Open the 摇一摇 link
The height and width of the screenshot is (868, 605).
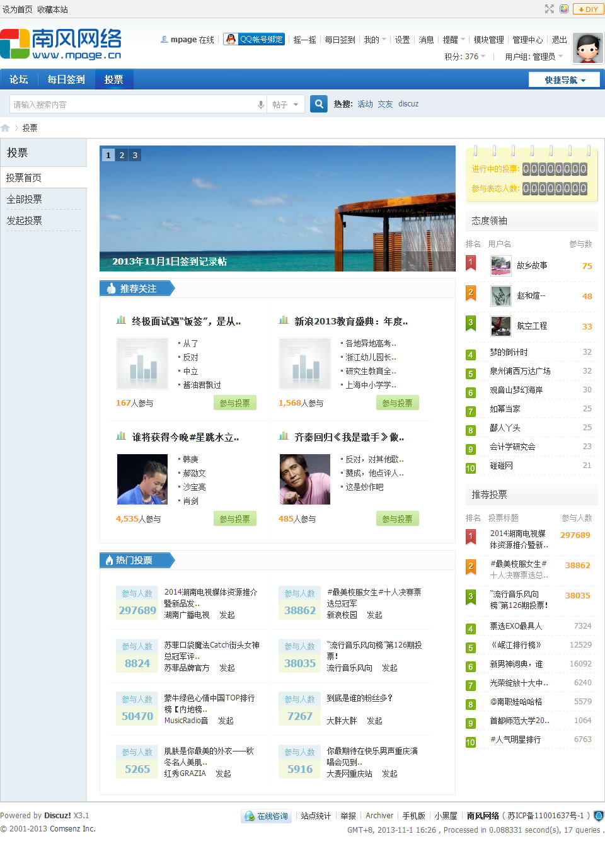coord(305,40)
